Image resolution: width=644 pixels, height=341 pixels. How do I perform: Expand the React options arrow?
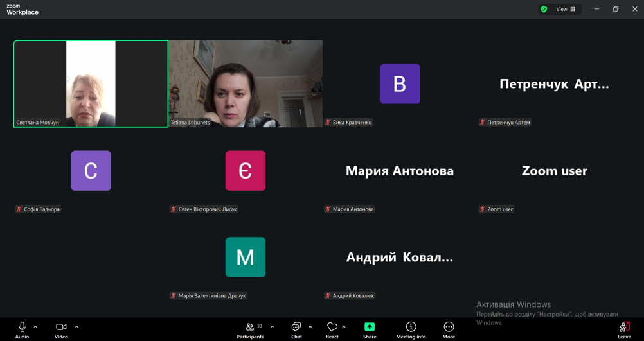344,327
